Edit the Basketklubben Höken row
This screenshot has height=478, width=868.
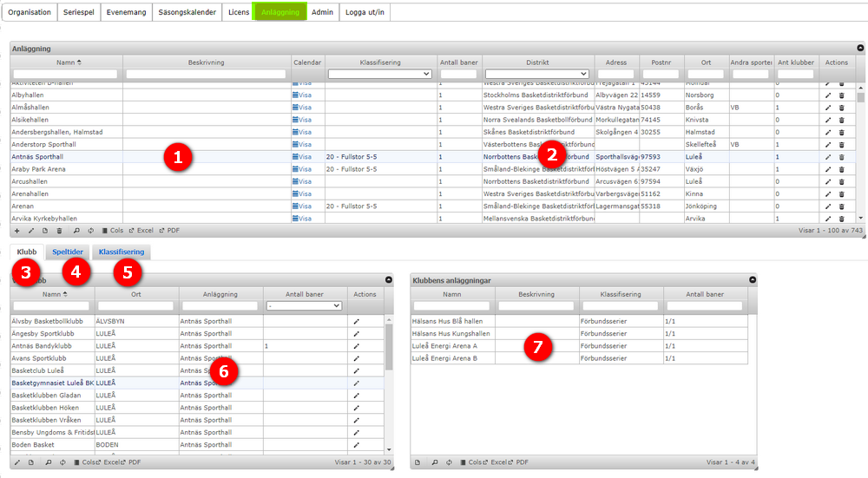[357, 408]
